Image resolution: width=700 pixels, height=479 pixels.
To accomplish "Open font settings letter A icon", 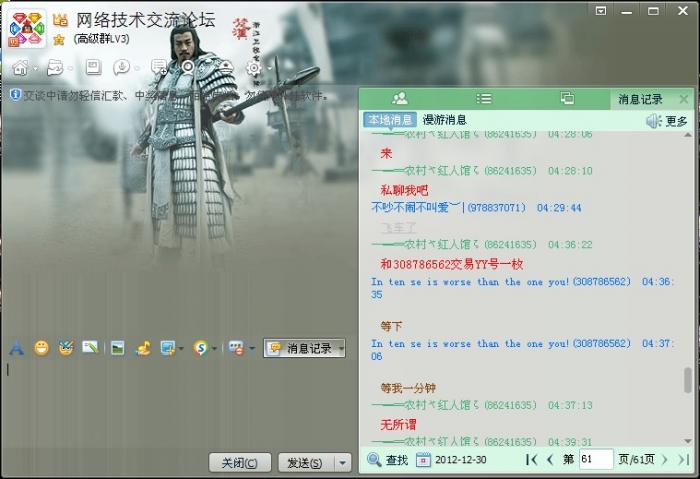I will coord(17,348).
